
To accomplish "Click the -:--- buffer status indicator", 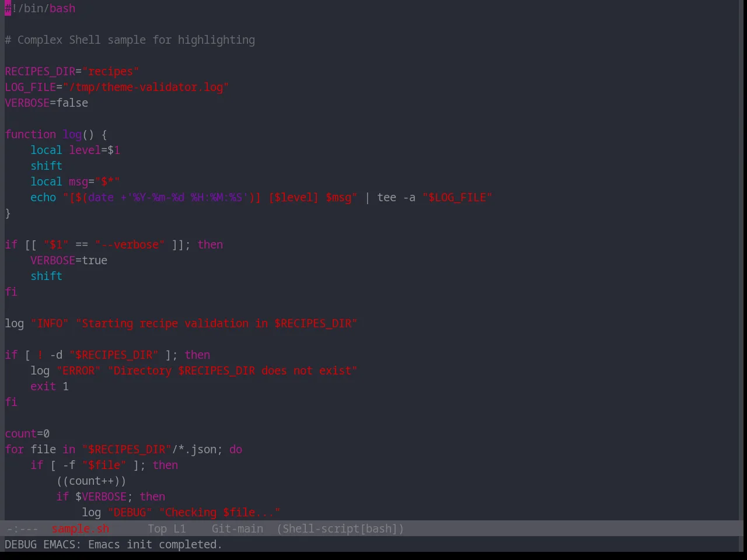I will (22, 529).
